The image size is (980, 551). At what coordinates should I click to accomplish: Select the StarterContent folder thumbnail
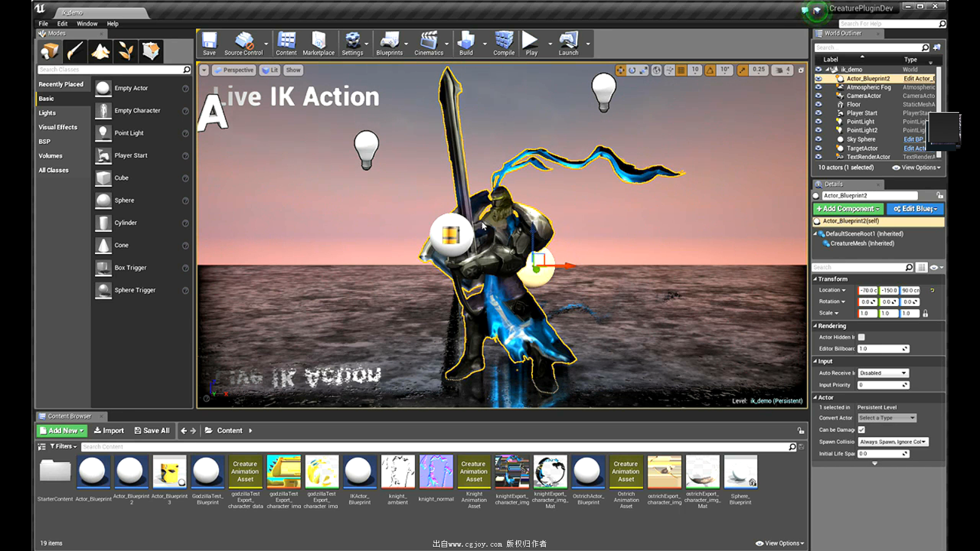(55, 471)
